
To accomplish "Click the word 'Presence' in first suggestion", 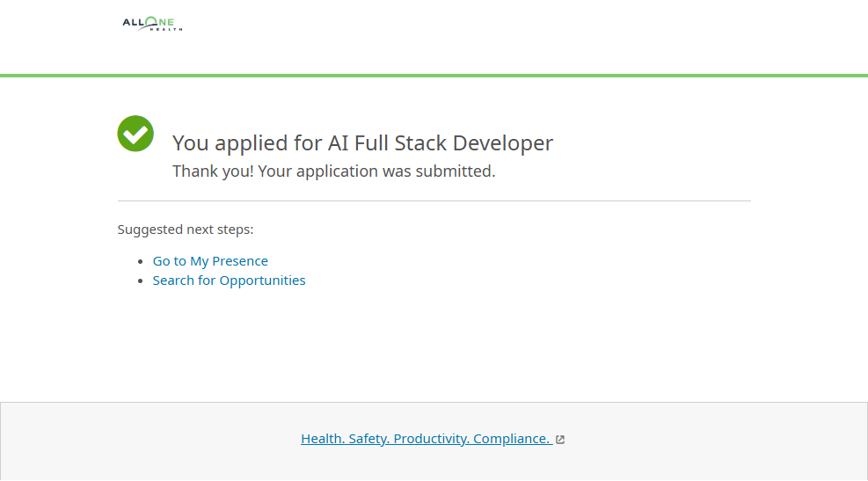I will (240, 261).
